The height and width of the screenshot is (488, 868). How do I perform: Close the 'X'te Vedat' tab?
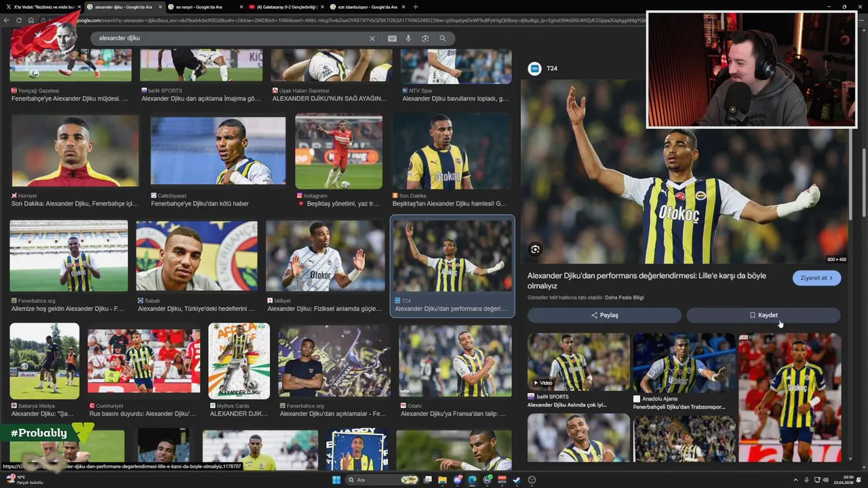[x=79, y=7]
